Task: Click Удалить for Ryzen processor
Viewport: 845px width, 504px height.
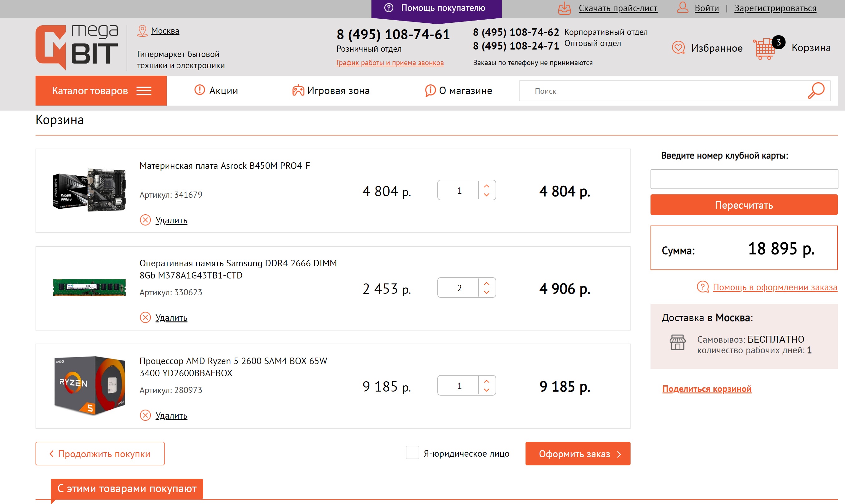Action: click(x=171, y=415)
